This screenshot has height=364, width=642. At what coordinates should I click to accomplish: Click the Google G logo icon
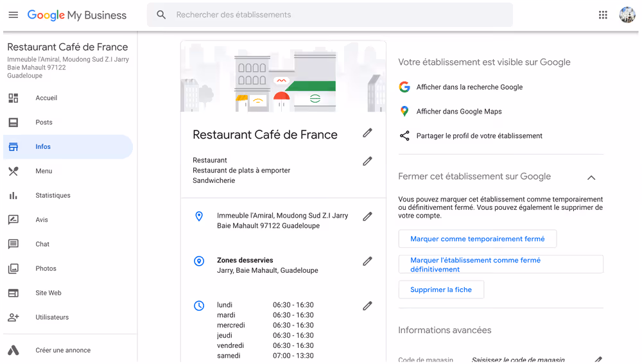[404, 87]
